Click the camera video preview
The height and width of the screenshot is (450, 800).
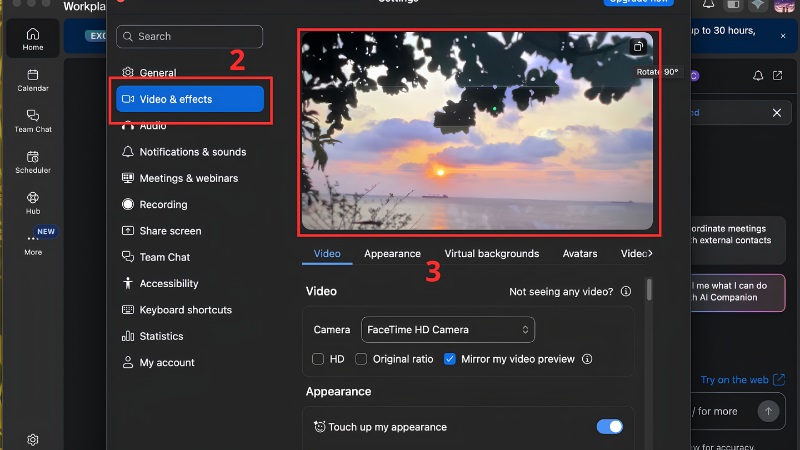(x=477, y=131)
